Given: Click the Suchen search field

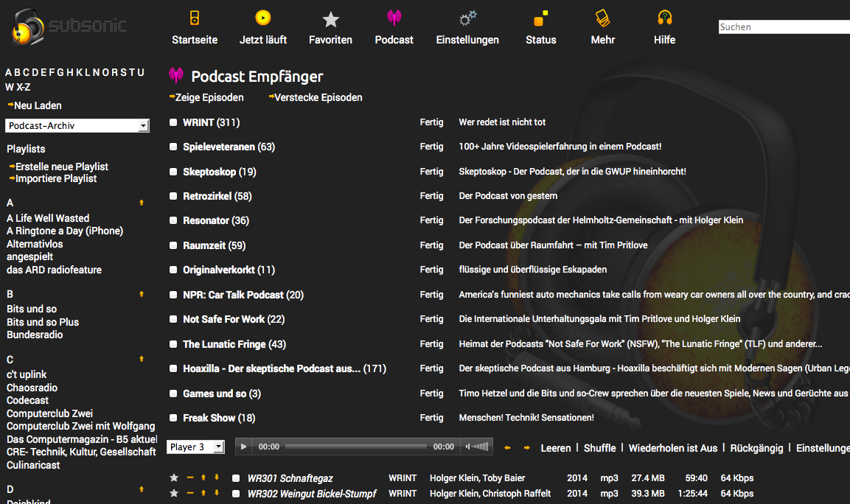Looking at the screenshot, I should (784, 27).
